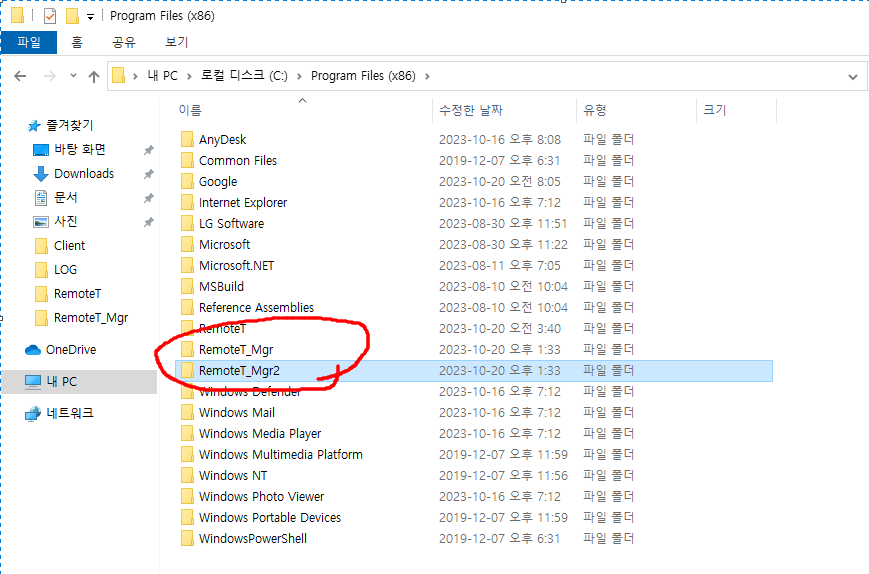The image size is (869, 574).
Task: Select the LG Software folder icon
Action: coord(187,223)
